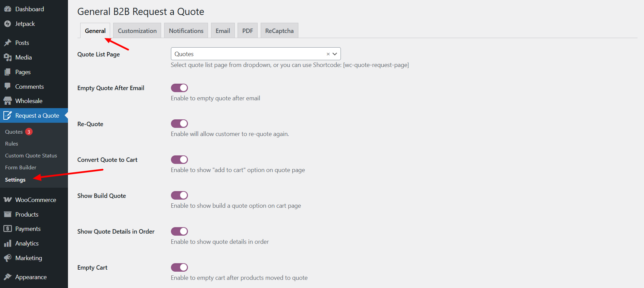
Task: Click the Dashboard icon in sidebar
Action: pyautogui.click(x=7, y=9)
